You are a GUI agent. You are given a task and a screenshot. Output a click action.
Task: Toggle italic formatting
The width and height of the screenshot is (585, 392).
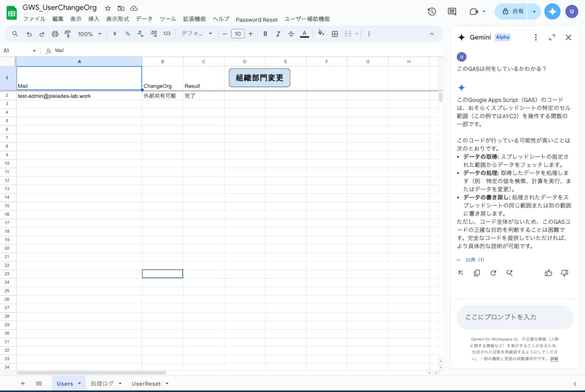coord(278,34)
